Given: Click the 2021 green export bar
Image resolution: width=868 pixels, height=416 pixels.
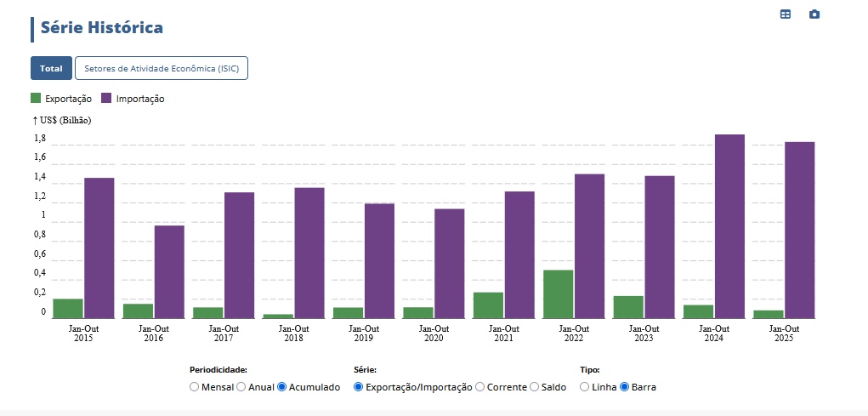Looking at the screenshot, I should tap(488, 305).
